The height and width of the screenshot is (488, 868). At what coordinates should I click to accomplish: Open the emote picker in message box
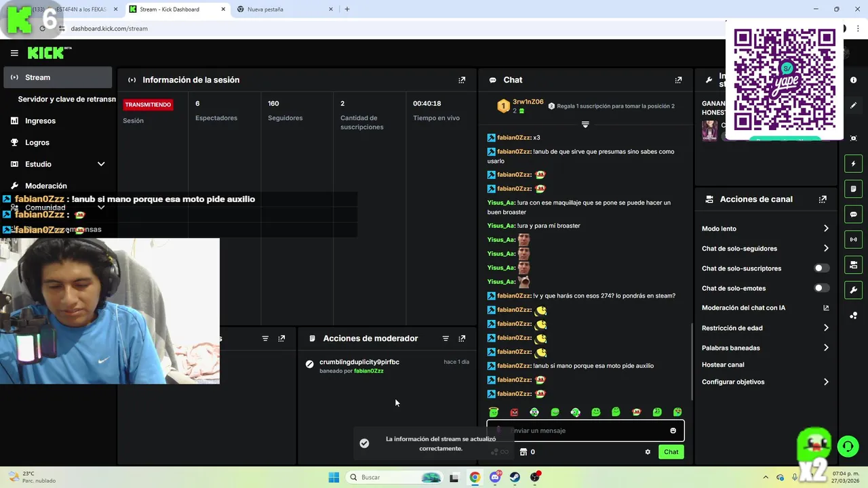pyautogui.click(x=673, y=430)
